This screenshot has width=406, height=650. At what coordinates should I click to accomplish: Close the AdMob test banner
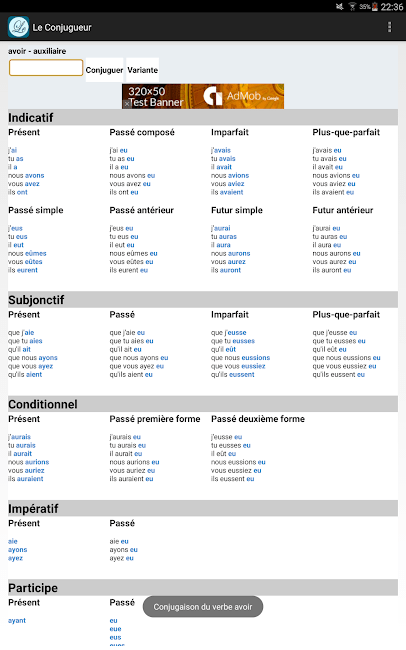coord(126,104)
